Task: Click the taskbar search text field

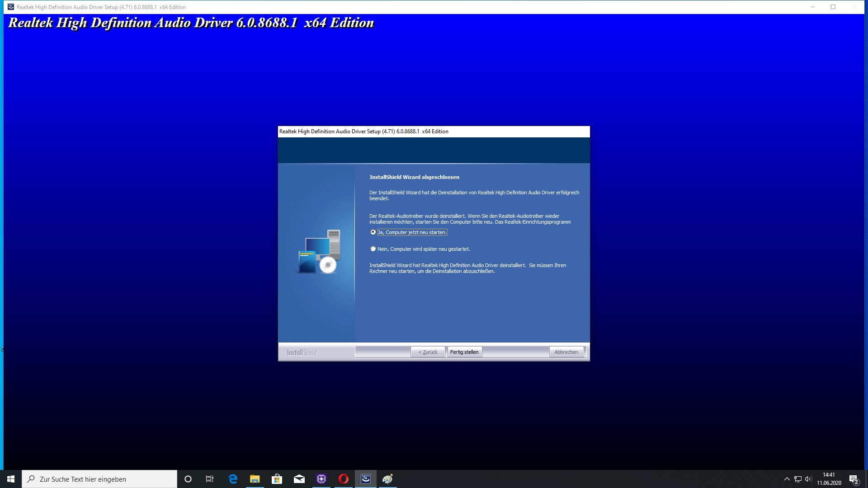Action: (99, 479)
